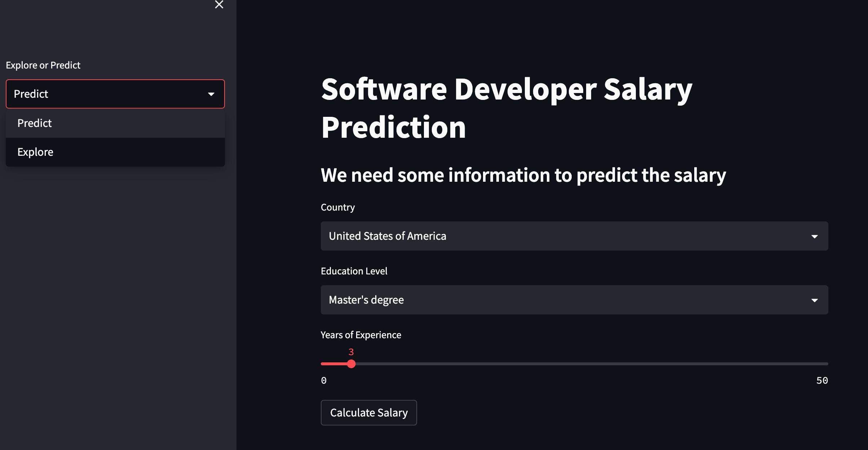
Task: Close the sidebar panel
Action: click(219, 5)
